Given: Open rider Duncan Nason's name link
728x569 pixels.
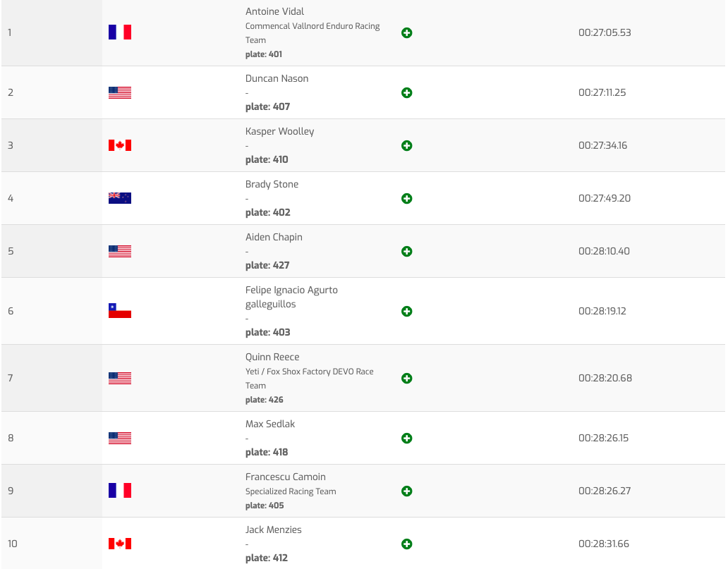Looking at the screenshot, I should [x=277, y=78].
